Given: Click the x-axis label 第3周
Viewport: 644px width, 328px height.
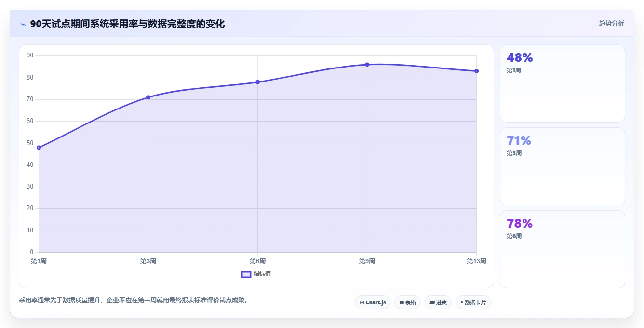Looking at the screenshot, I should point(148,261).
